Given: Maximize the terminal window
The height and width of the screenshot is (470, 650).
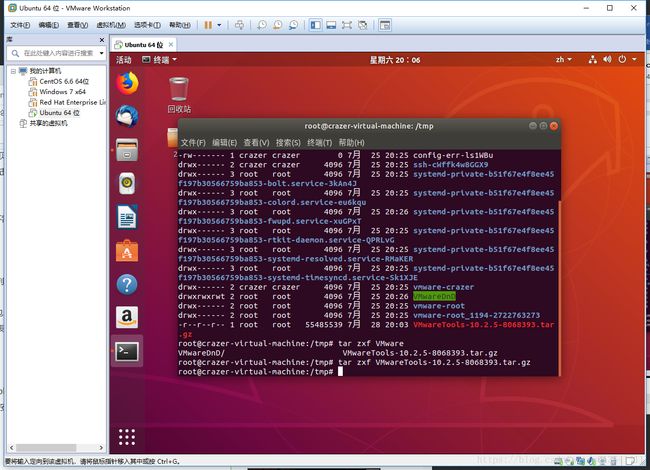Looking at the screenshot, I should 543,126.
